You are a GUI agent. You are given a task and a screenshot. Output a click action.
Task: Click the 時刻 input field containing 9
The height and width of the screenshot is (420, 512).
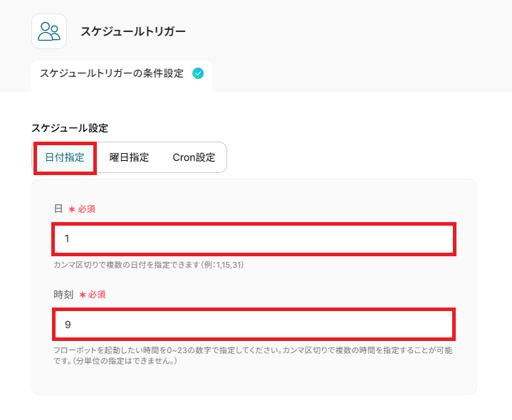tap(254, 325)
